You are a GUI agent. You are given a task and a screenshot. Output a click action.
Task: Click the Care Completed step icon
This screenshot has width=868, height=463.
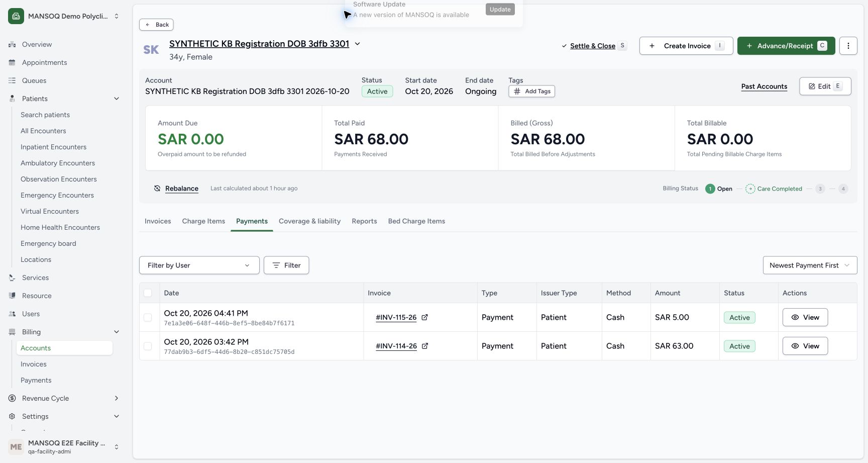coord(750,189)
